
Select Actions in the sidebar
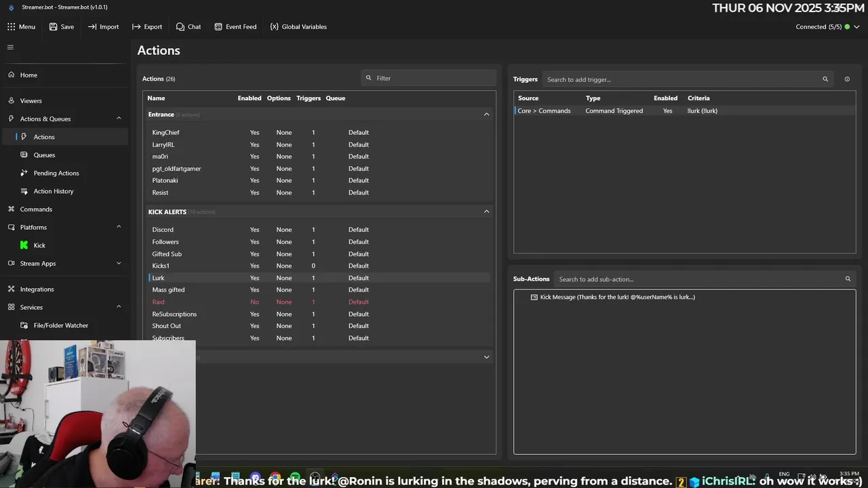point(64,137)
